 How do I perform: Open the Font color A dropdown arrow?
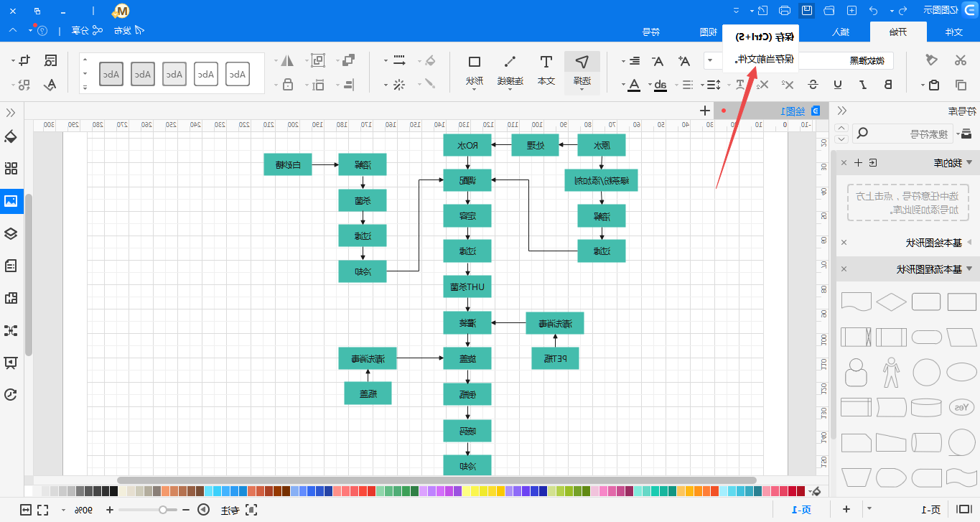[x=622, y=85]
